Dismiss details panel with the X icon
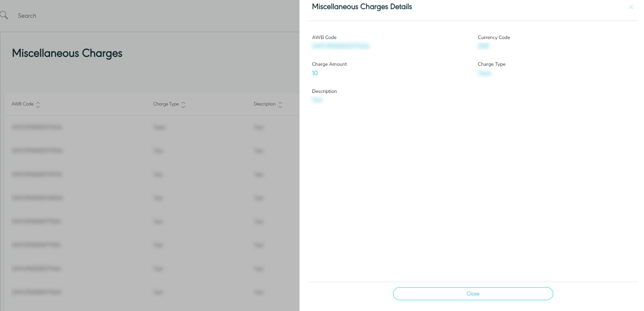Image resolution: width=644 pixels, height=311 pixels. [631, 7]
